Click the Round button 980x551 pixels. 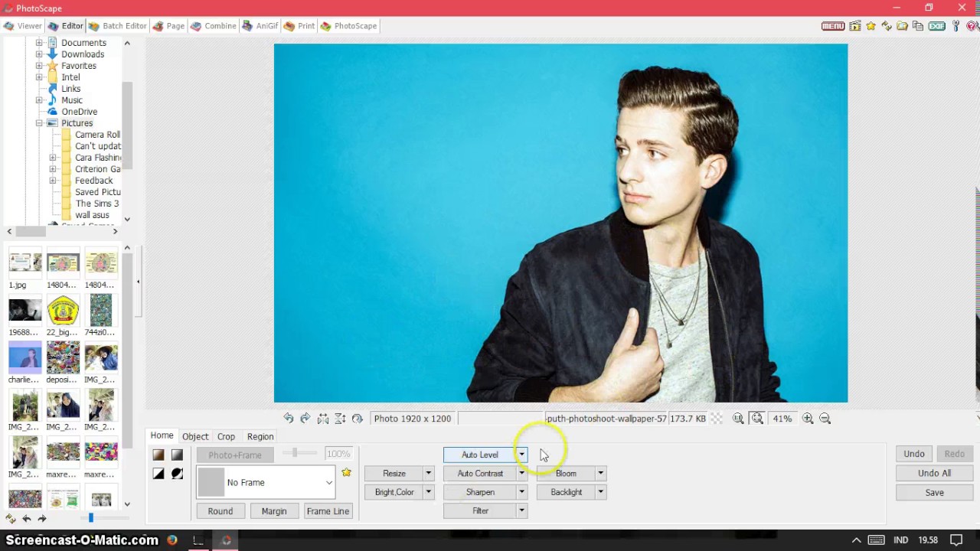tap(220, 511)
